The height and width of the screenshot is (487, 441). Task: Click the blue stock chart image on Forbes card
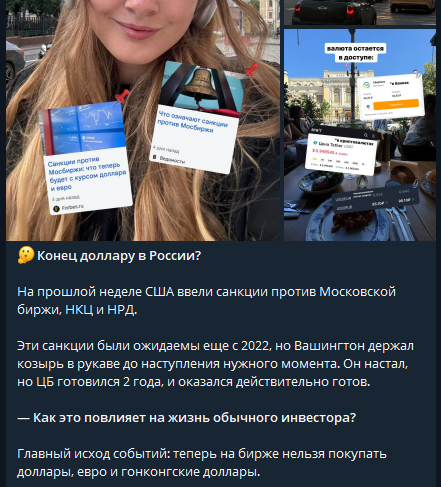(82, 129)
